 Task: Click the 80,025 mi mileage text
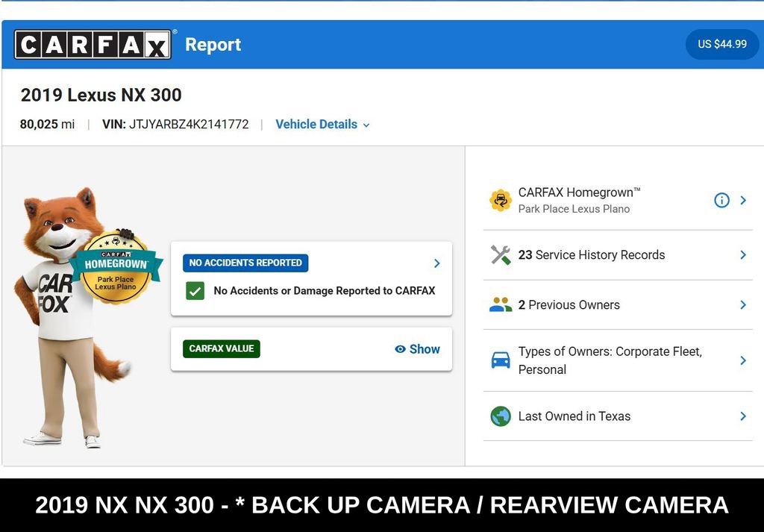(47, 124)
